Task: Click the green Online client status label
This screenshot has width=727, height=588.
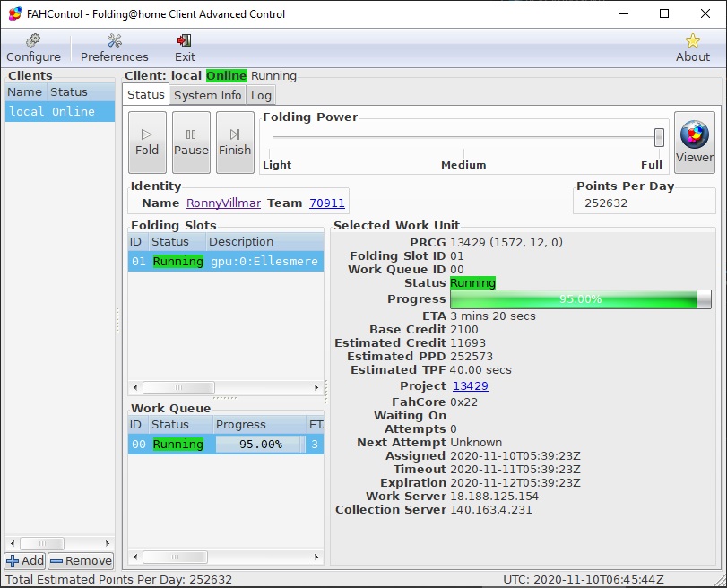Action: click(x=226, y=75)
